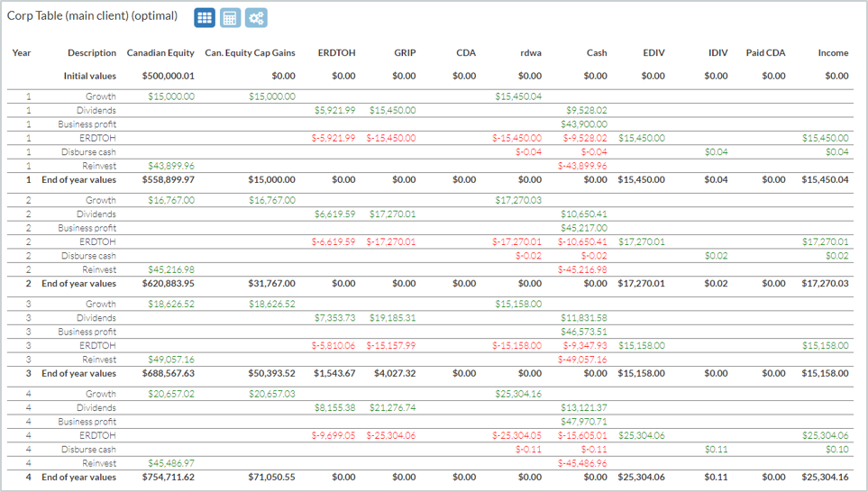868x492 pixels.
Task: Click year 4 disburse cash IDIV $0.11
Action: [x=717, y=450]
